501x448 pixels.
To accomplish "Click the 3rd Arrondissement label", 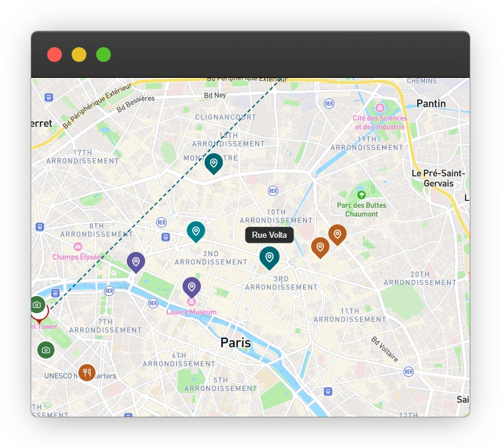I will (281, 283).
